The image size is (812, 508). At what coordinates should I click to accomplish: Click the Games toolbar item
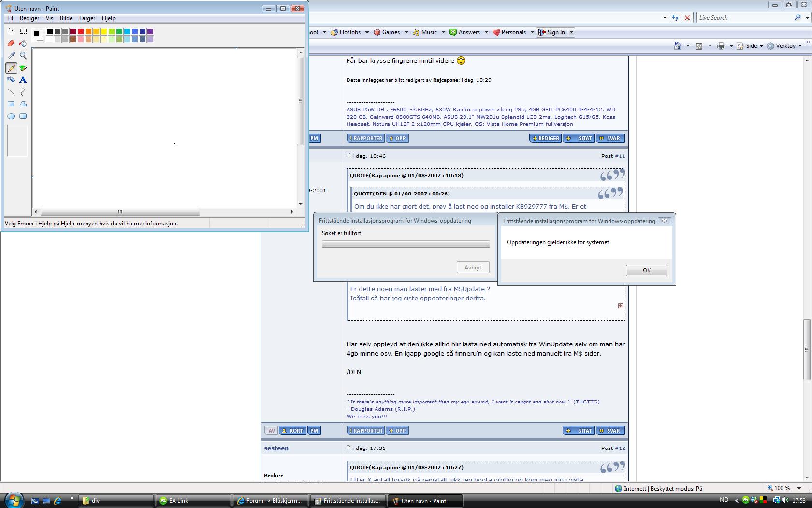pyautogui.click(x=387, y=32)
